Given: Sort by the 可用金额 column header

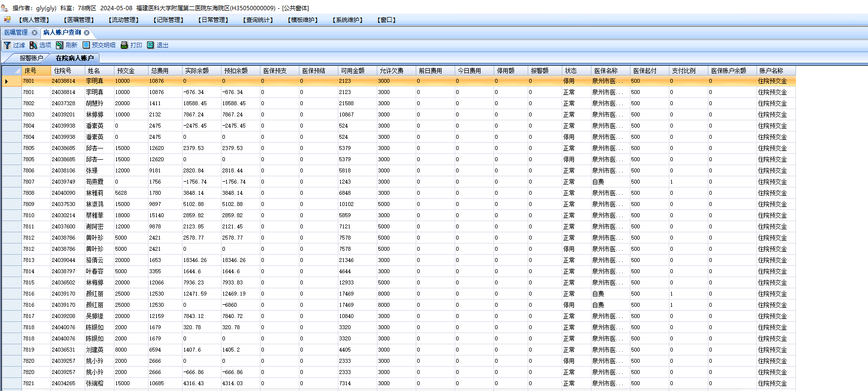Looking at the screenshot, I should [x=357, y=71].
